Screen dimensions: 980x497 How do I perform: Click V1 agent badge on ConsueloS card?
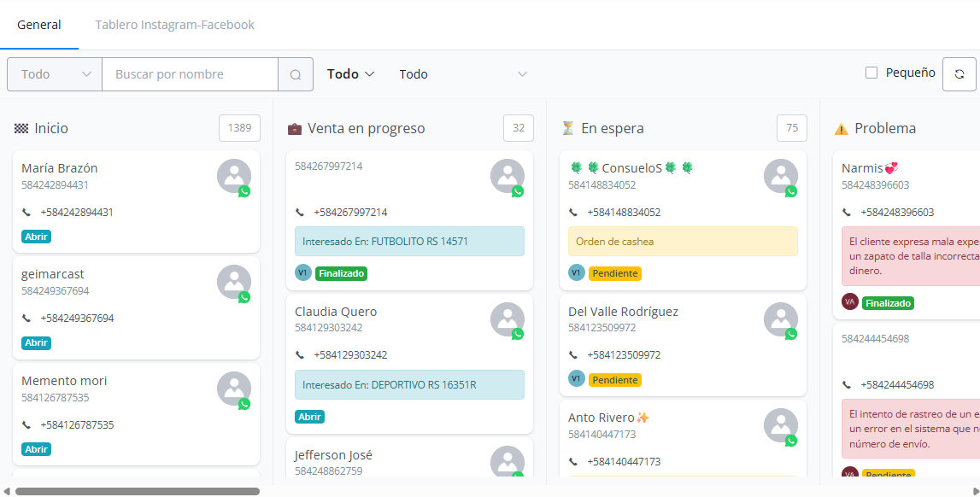[x=576, y=273]
